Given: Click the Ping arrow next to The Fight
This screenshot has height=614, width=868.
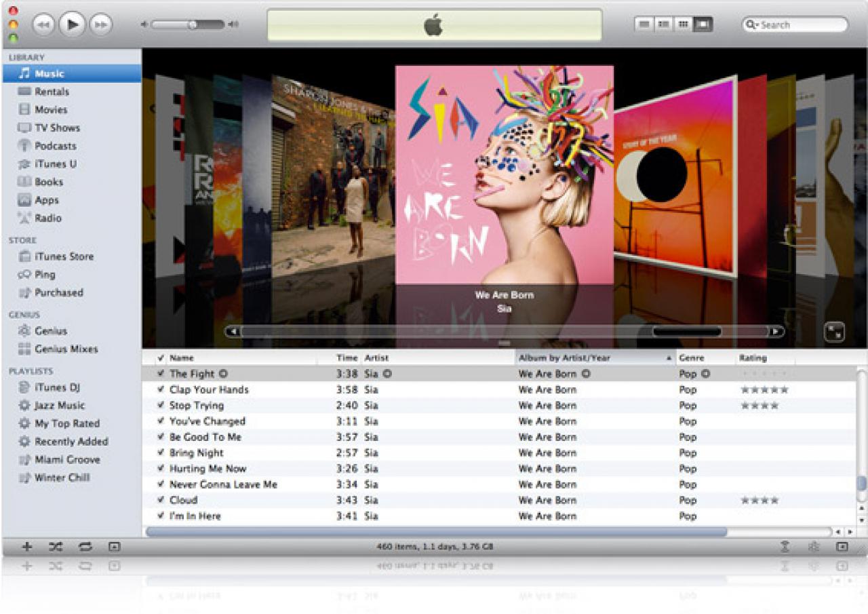Looking at the screenshot, I should (x=224, y=374).
